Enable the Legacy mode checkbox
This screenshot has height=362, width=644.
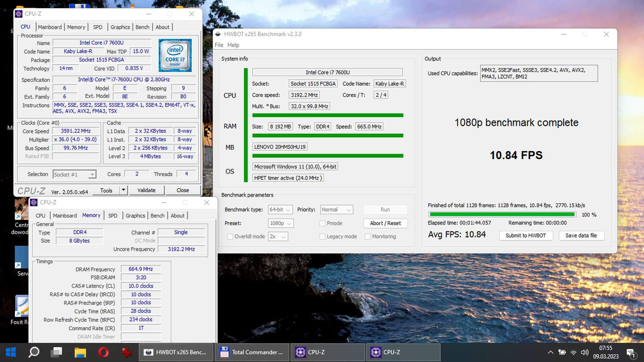point(322,237)
